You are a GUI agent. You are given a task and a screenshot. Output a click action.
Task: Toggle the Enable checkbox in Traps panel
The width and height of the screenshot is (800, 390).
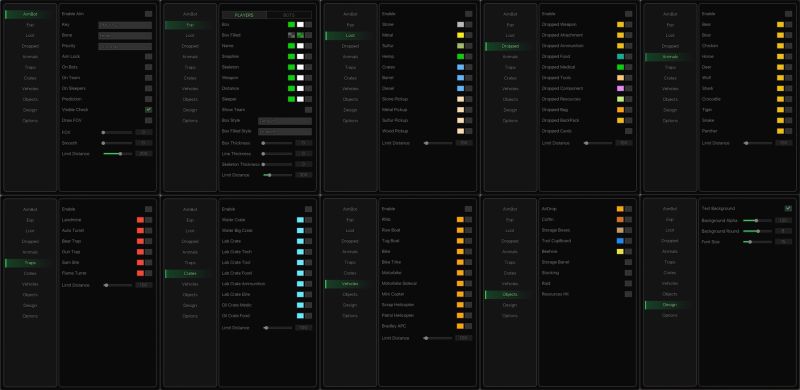pyautogui.click(x=148, y=209)
